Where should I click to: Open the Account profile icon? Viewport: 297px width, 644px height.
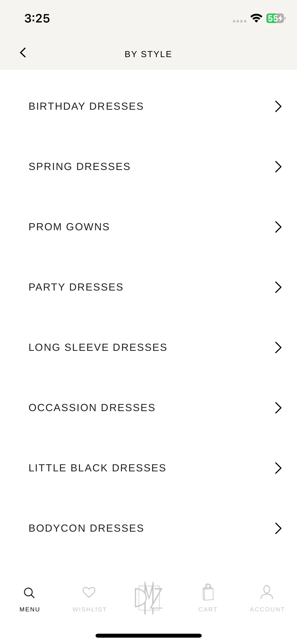pos(267,592)
